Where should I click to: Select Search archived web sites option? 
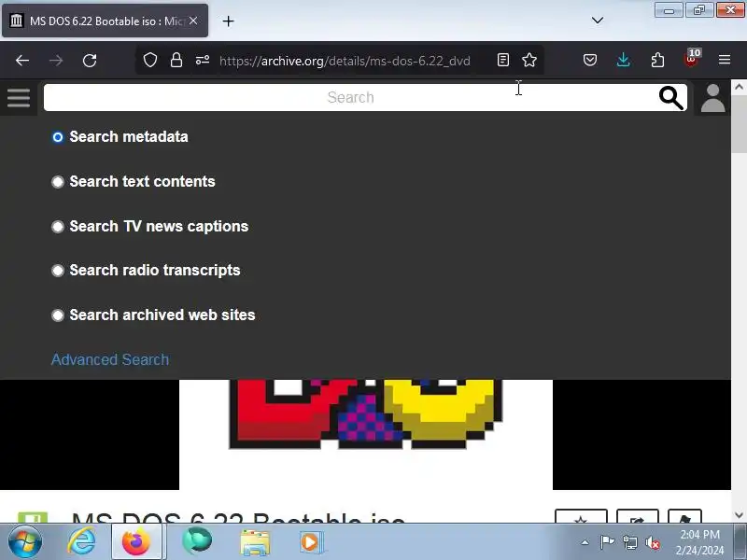(x=58, y=315)
